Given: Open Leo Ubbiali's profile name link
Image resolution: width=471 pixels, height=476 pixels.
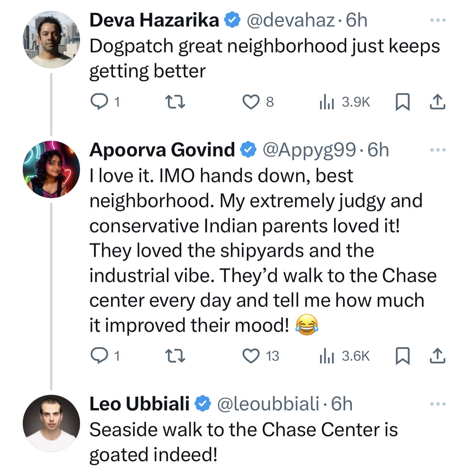Looking at the screenshot, I should (x=139, y=404).
